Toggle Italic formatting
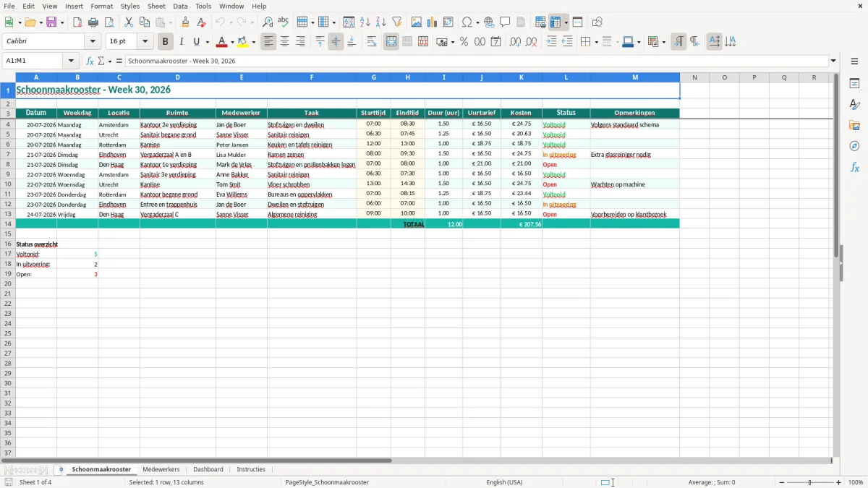The image size is (868, 488). [181, 42]
